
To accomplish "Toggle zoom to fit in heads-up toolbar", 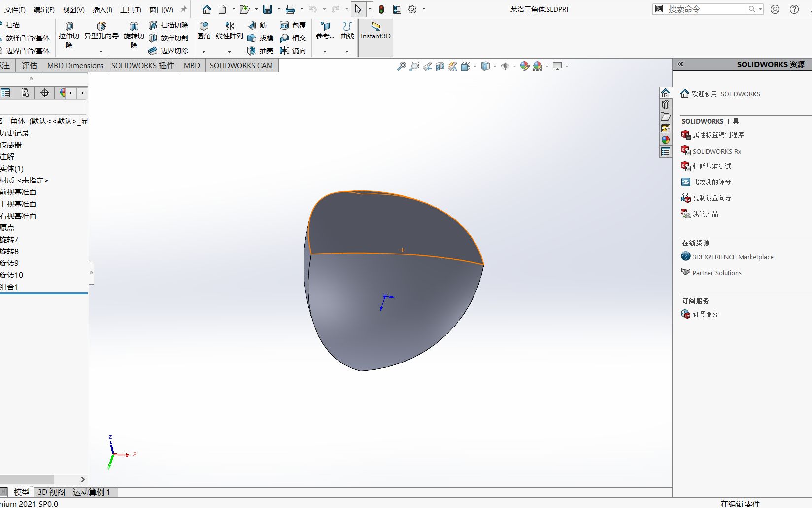I will 402,66.
